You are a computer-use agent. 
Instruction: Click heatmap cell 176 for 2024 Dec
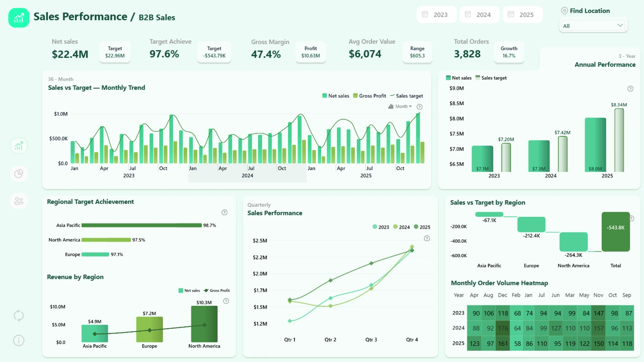click(x=502, y=328)
